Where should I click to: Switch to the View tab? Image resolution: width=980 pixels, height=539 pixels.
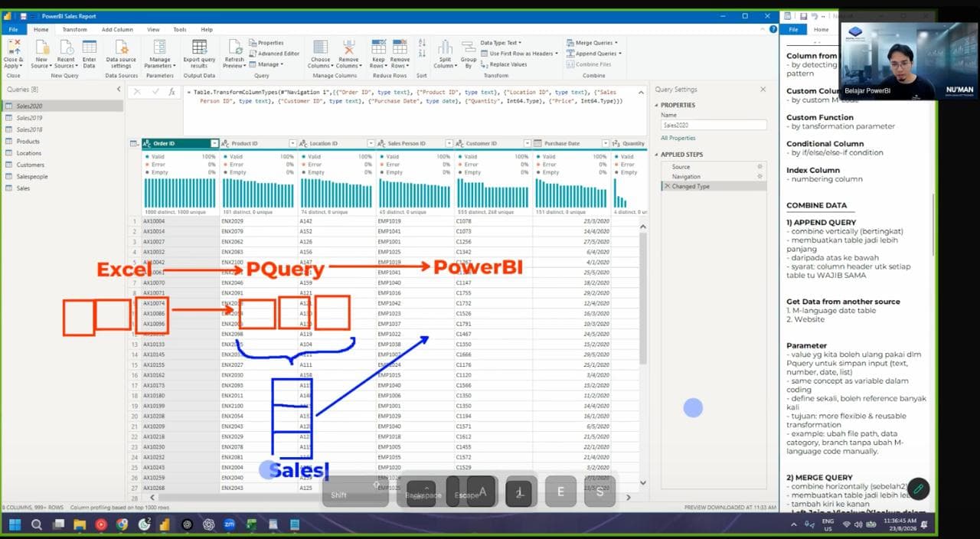[153, 29]
